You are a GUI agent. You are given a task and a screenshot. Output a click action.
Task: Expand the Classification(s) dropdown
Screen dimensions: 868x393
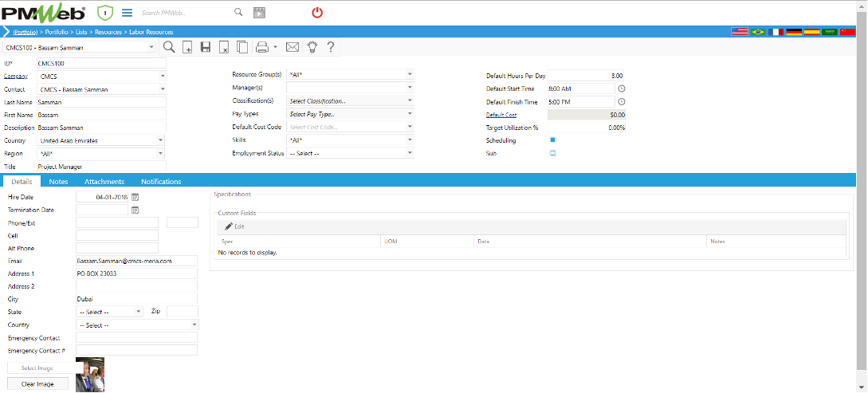click(x=410, y=100)
